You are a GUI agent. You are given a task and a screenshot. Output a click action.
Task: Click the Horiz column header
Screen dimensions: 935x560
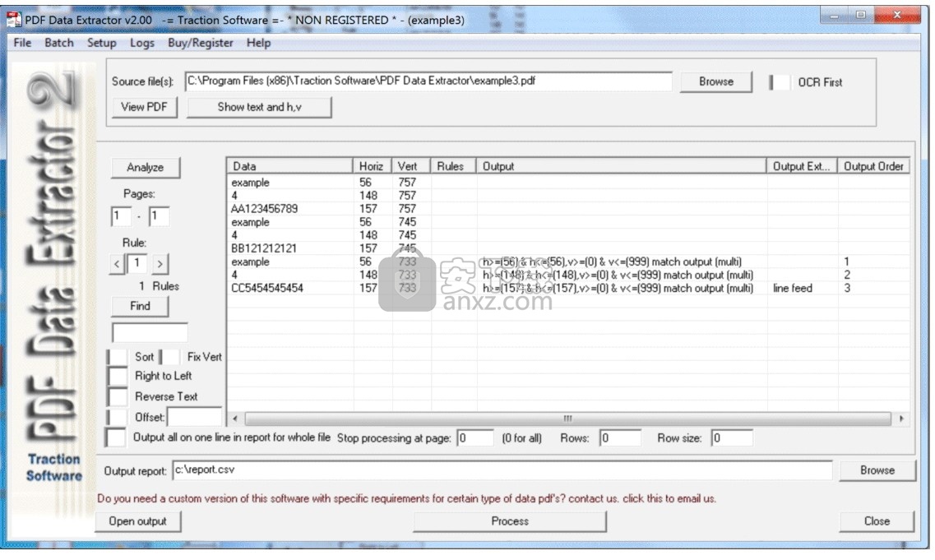coord(372,166)
